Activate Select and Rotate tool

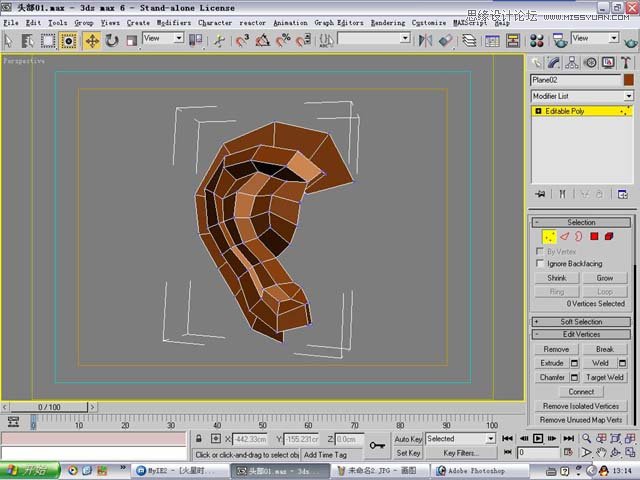click(x=111, y=41)
